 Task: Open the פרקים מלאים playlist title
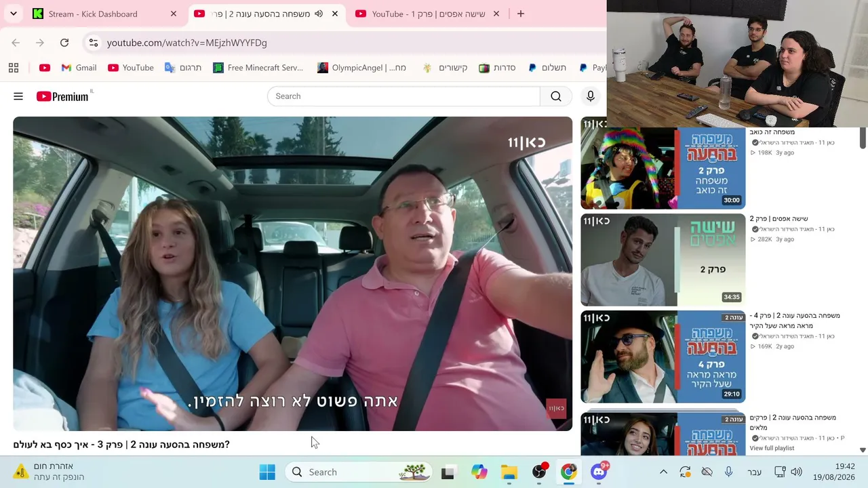pos(793,422)
